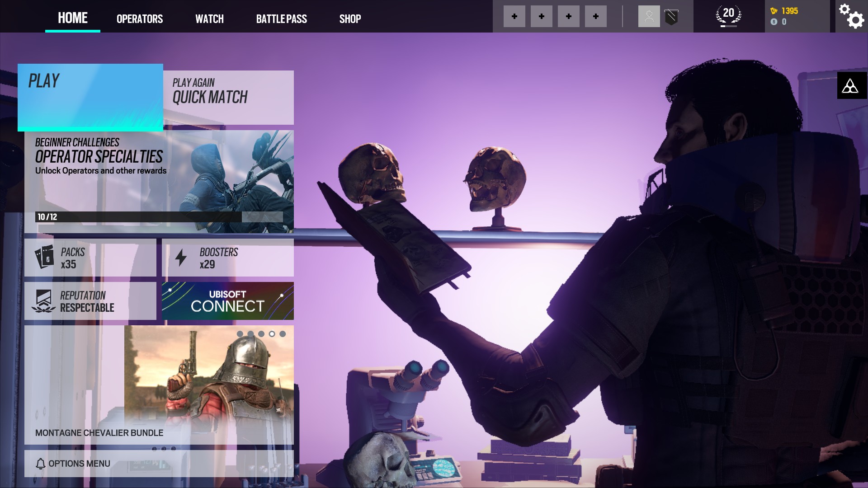This screenshot has height=488, width=868.
Task: Click the Play button
Action: pos(90,98)
